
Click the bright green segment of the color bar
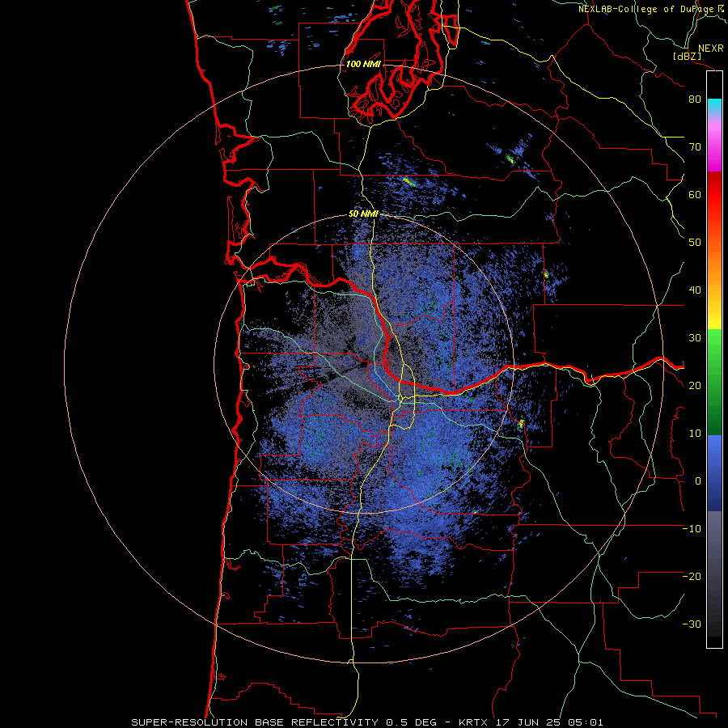(714, 346)
